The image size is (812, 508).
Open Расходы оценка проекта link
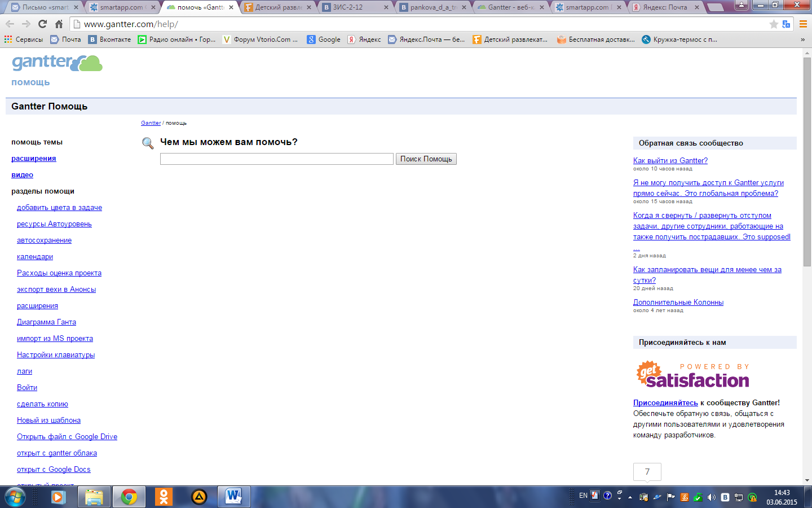[x=59, y=273]
